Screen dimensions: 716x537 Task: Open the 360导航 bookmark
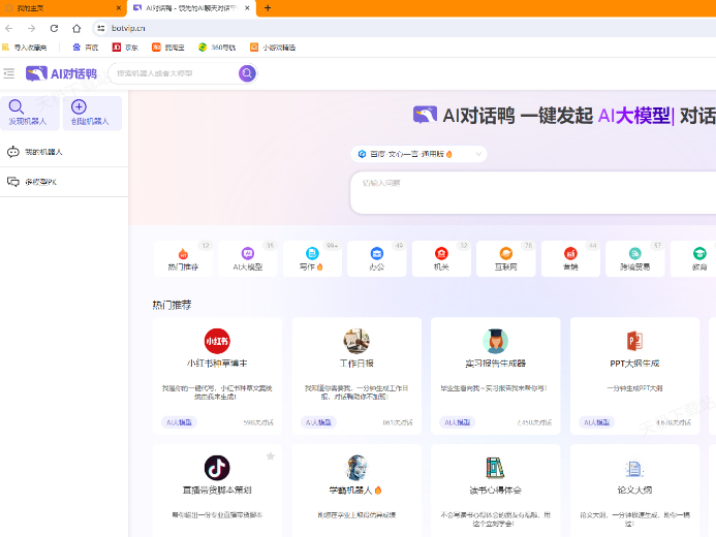tap(217, 47)
